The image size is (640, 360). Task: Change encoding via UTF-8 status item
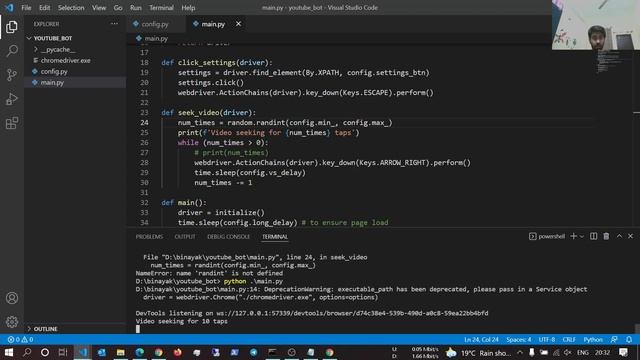[x=547, y=340]
